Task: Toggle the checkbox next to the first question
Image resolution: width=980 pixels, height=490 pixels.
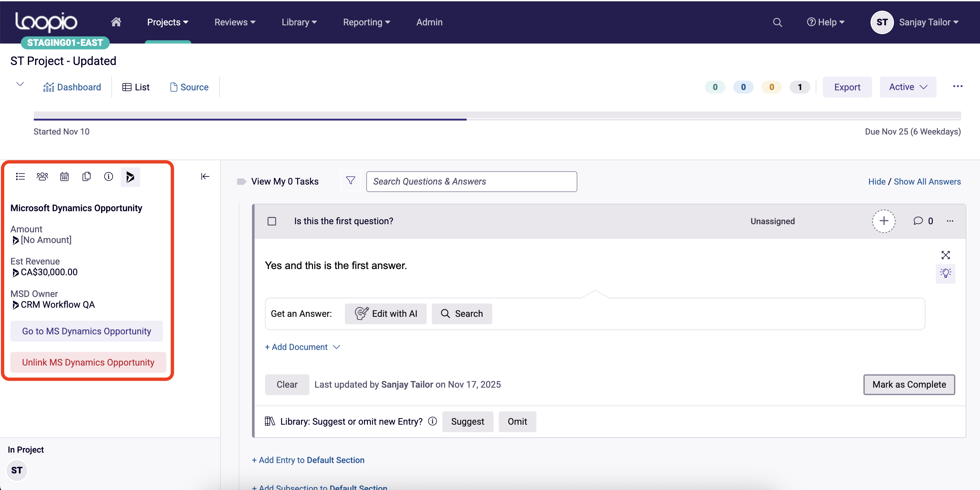Action: coord(272,221)
